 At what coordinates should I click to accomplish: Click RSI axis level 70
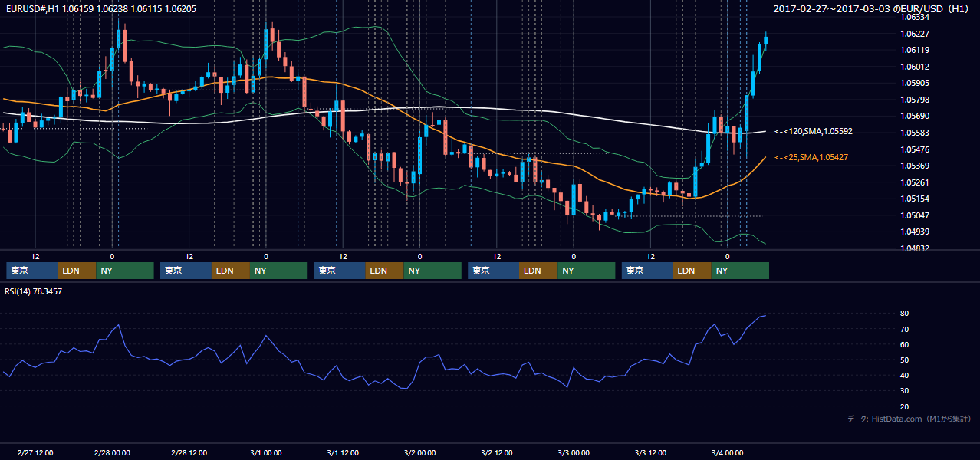point(905,329)
